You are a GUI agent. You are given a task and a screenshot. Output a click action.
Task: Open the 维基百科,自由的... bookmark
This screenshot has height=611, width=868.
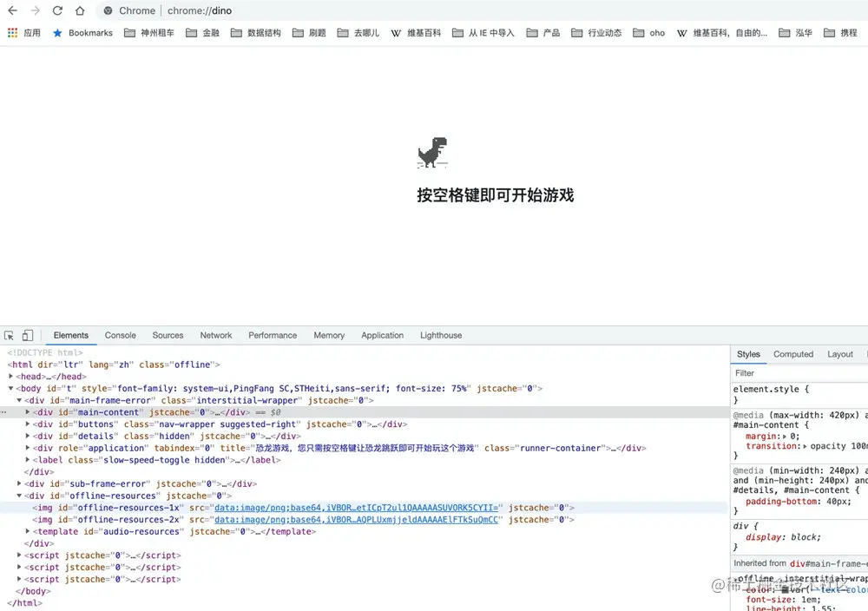pos(722,33)
